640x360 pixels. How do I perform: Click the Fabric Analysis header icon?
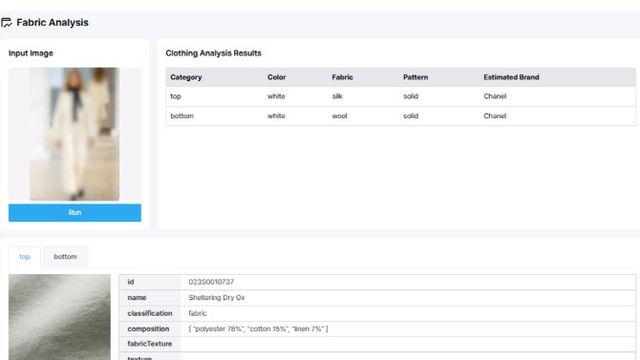coord(7,23)
